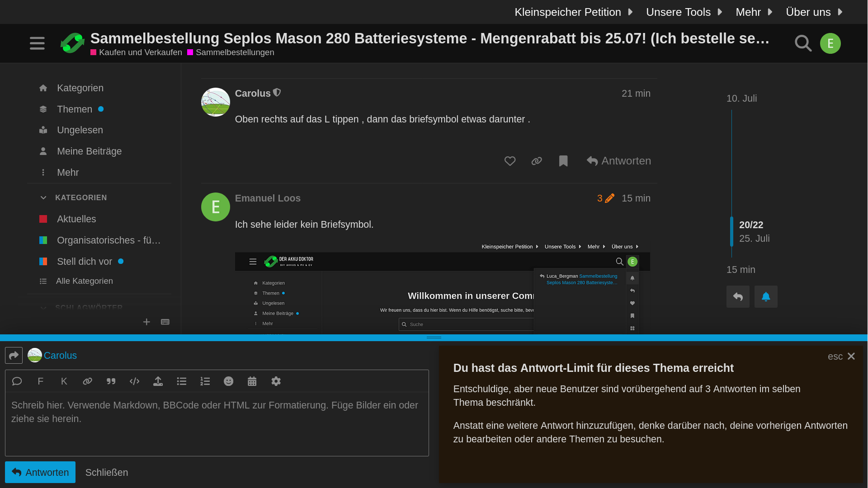Viewport: 868px width, 488px height.
Task: Collapse the KATEGORIEN section
Action: click(73, 197)
